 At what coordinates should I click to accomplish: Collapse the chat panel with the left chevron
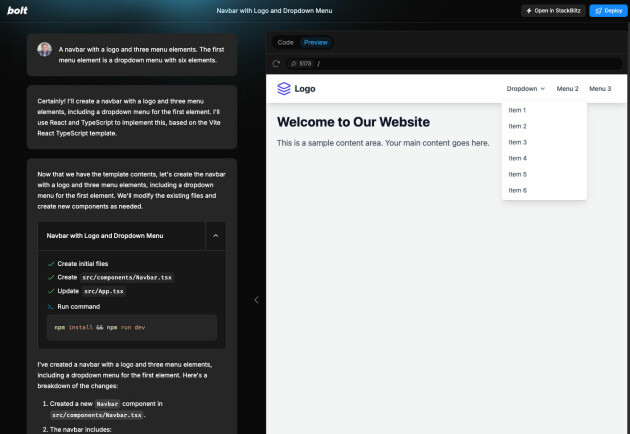click(256, 300)
